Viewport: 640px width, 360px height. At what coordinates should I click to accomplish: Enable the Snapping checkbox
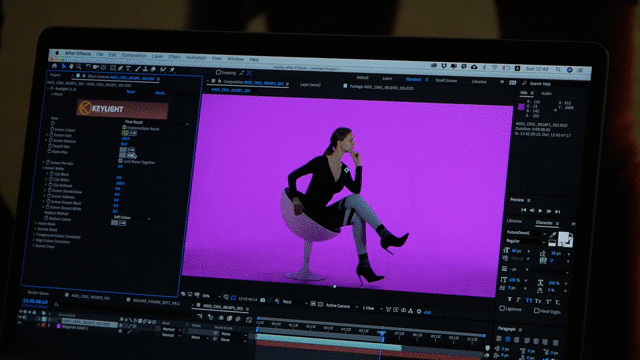[218, 73]
